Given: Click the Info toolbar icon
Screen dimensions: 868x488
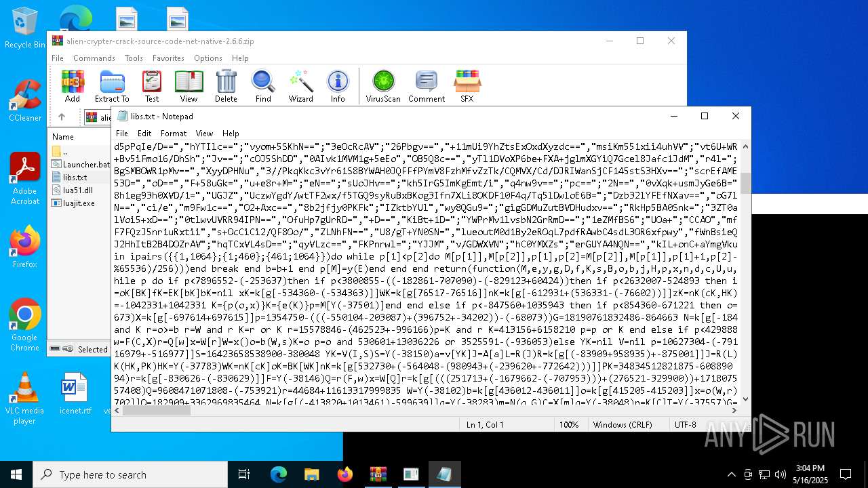Looking at the screenshot, I should 338,86.
